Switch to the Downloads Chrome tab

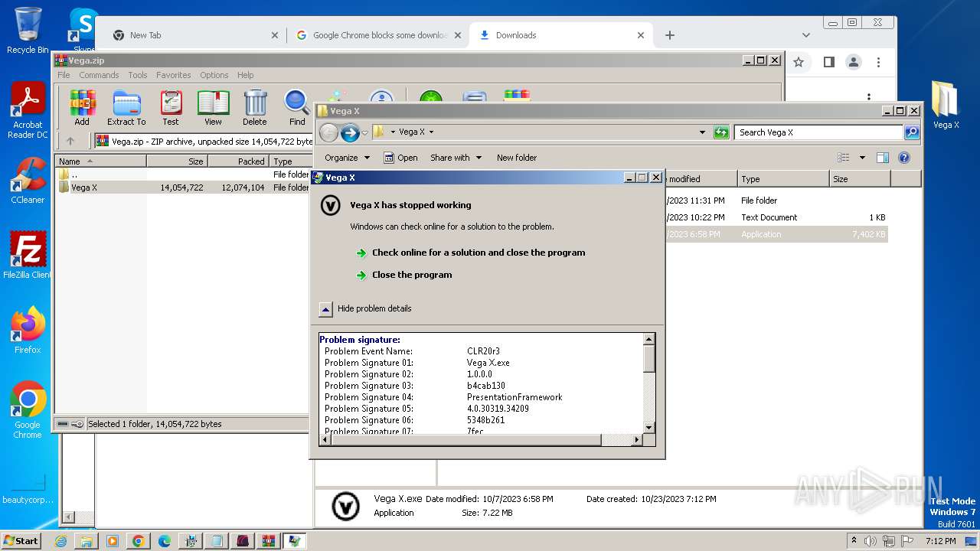pyautogui.click(x=561, y=35)
